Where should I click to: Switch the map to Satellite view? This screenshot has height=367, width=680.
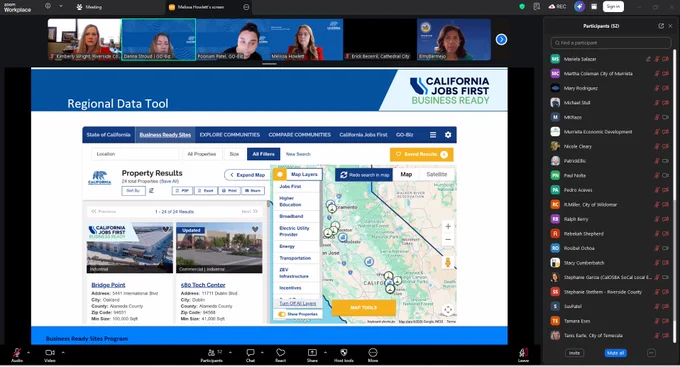(x=437, y=174)
